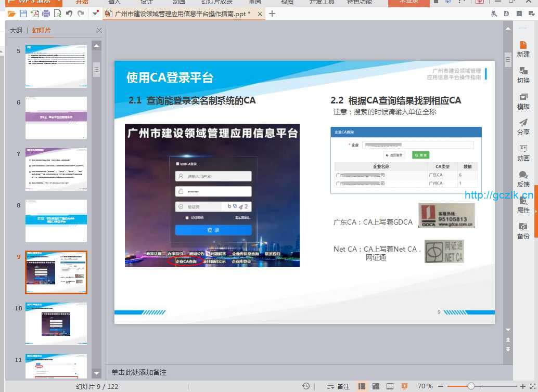
Task: Click the Print icon
Action: [x=46, y=14]
